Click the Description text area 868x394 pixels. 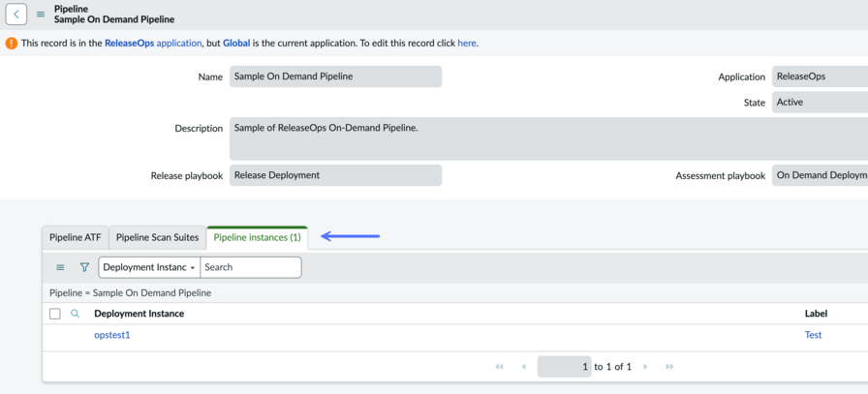pyautogui.click(x=548, y=138)
